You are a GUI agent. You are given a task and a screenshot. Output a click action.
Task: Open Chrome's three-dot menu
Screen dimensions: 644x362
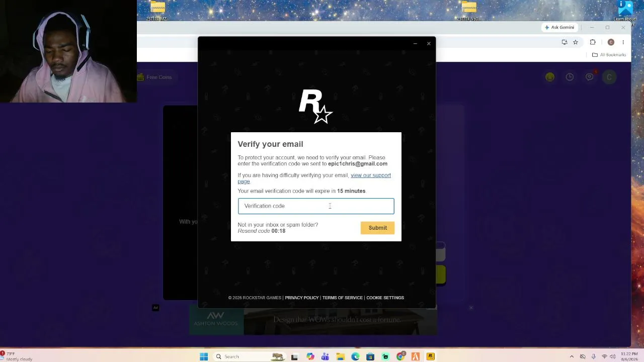pyautogui.click(x=623, y=42)
